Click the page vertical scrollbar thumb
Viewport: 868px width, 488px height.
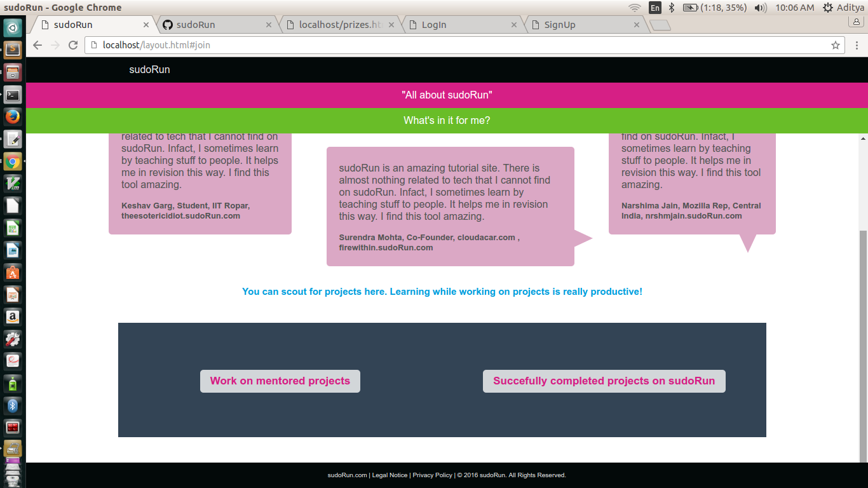[x=863, y=346]
